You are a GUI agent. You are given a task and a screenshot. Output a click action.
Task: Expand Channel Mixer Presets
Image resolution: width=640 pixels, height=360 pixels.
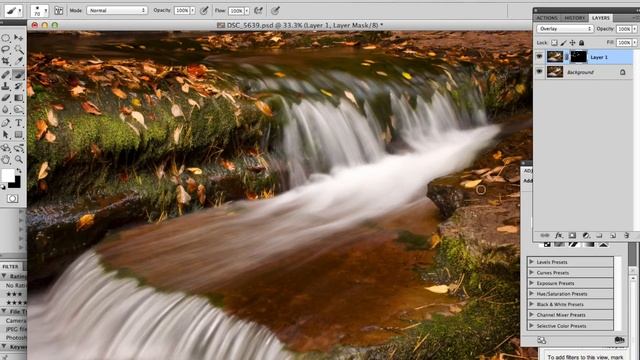(x=531, y=315)
